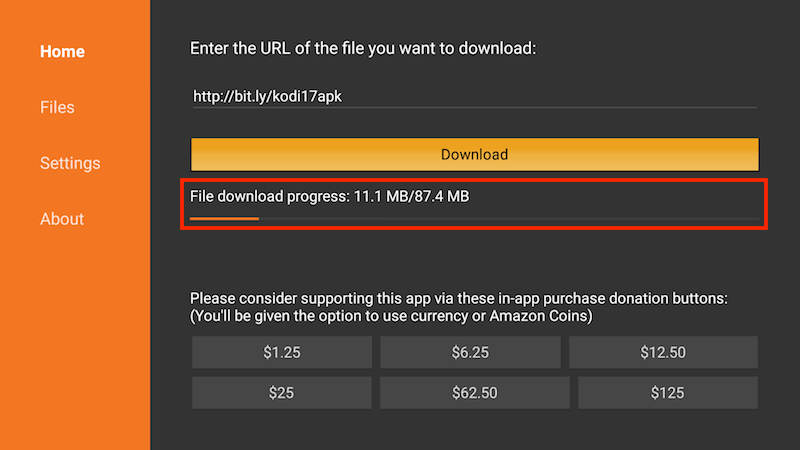Click the URL input field
800x450 pixels.
474,97
